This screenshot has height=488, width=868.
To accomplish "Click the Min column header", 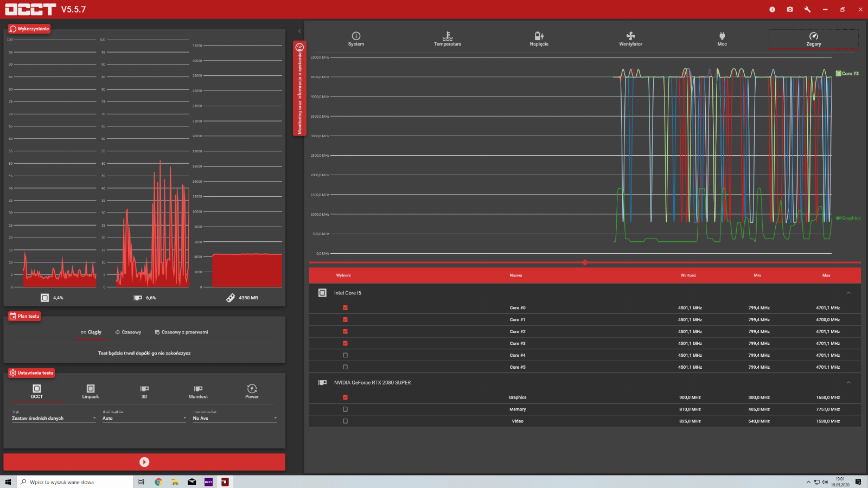I will 757,275.
